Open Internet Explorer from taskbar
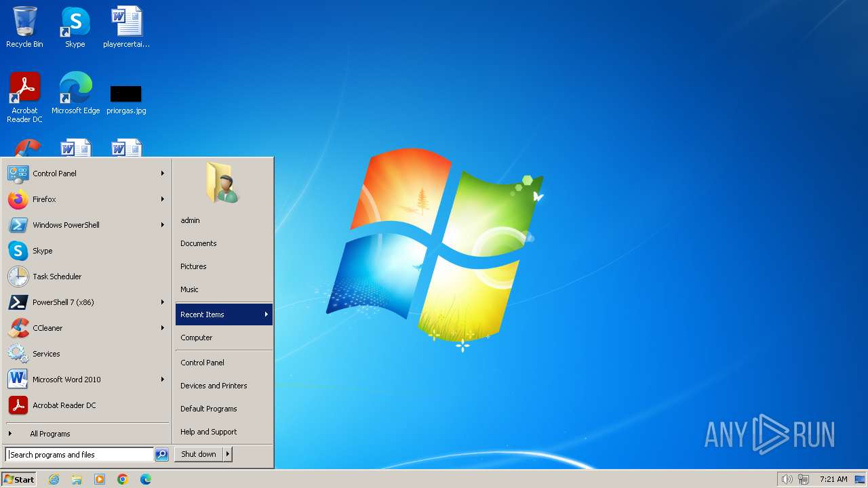This screenshot has width=868, height=488. point(54,479)
